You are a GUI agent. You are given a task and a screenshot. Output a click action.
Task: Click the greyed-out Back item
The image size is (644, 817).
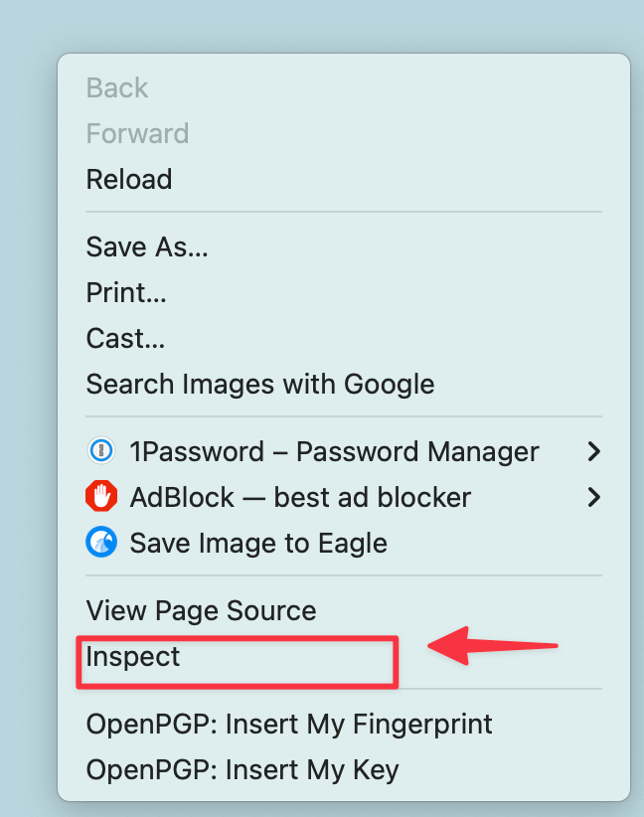coord(117,88)
